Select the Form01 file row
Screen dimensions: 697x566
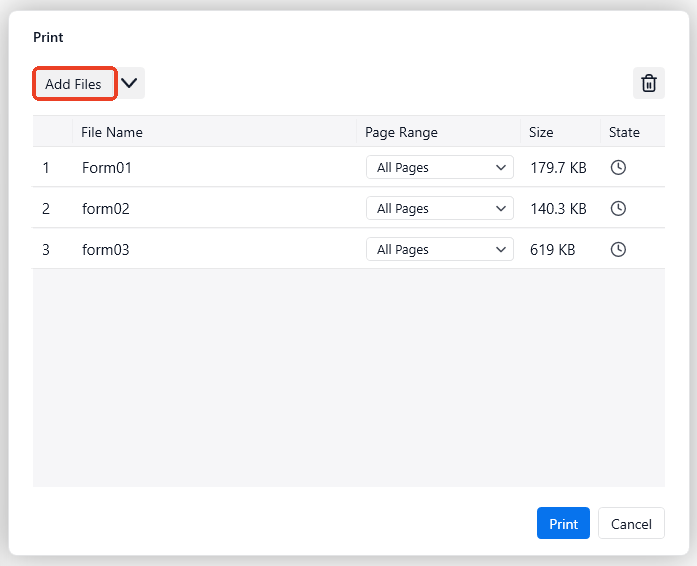[x=107, y=168]
